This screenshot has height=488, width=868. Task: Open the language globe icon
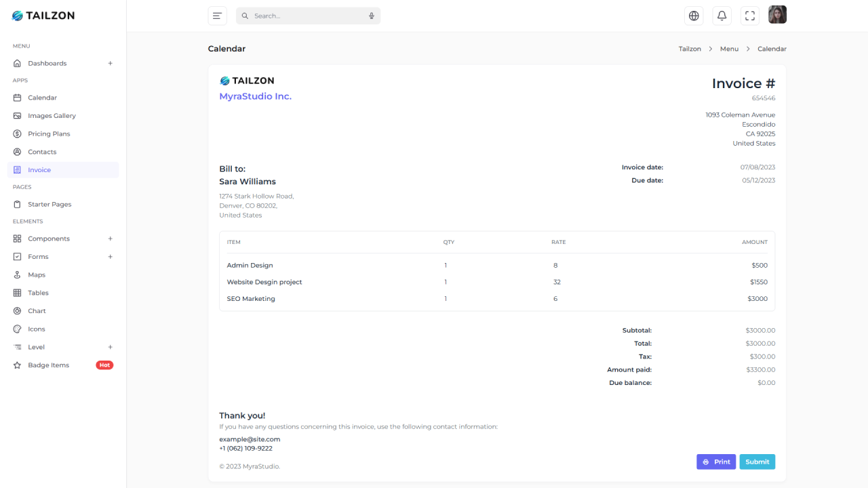pos(693,15)
